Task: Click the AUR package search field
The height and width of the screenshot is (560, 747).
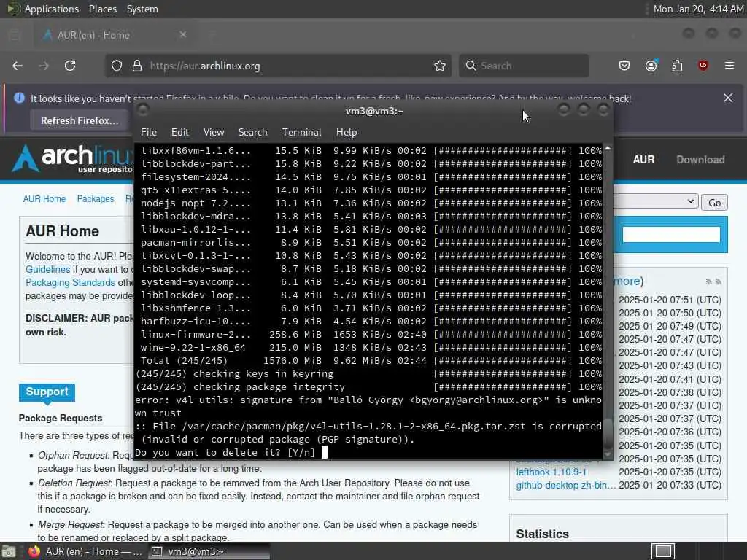Action: click(671, 234)
